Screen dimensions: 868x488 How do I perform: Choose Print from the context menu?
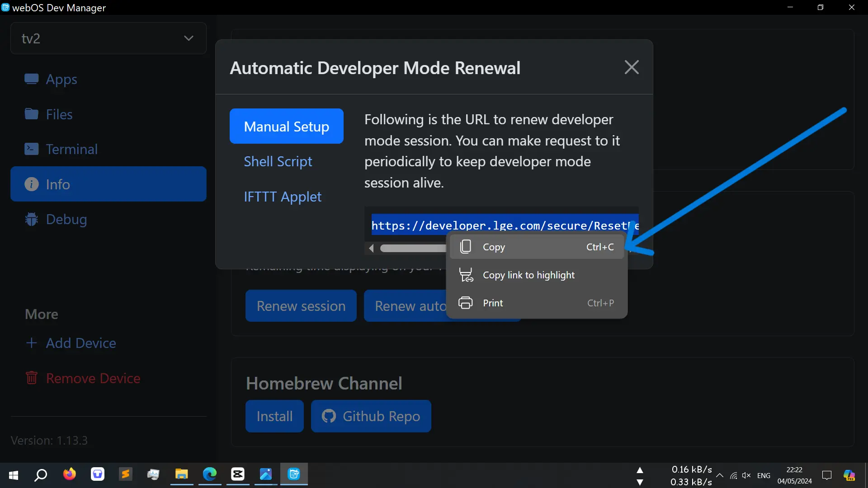tap(537, 303)
